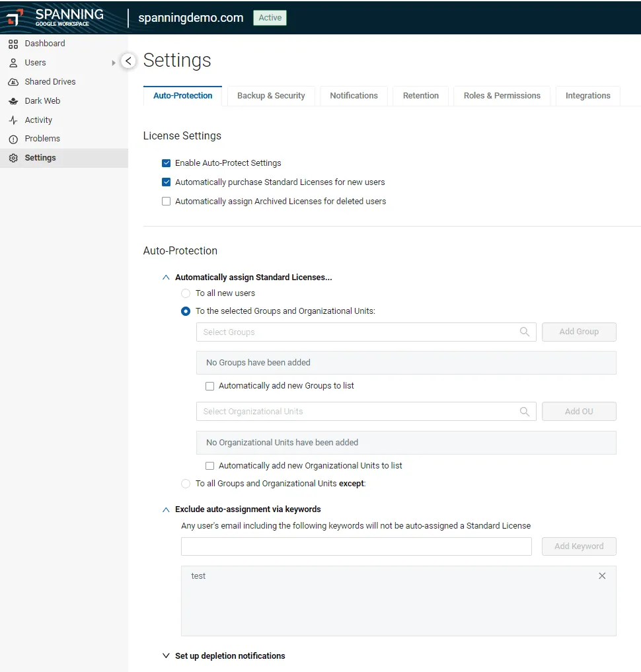Click the Problems alert icon
This screenshot has height=672, width=641.
(13, 139)
